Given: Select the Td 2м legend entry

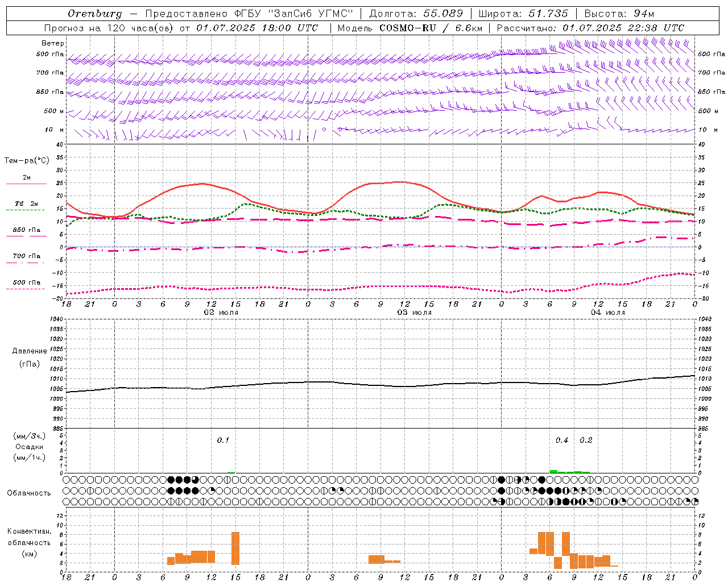Looking at the screenshot, I should 27,203.
